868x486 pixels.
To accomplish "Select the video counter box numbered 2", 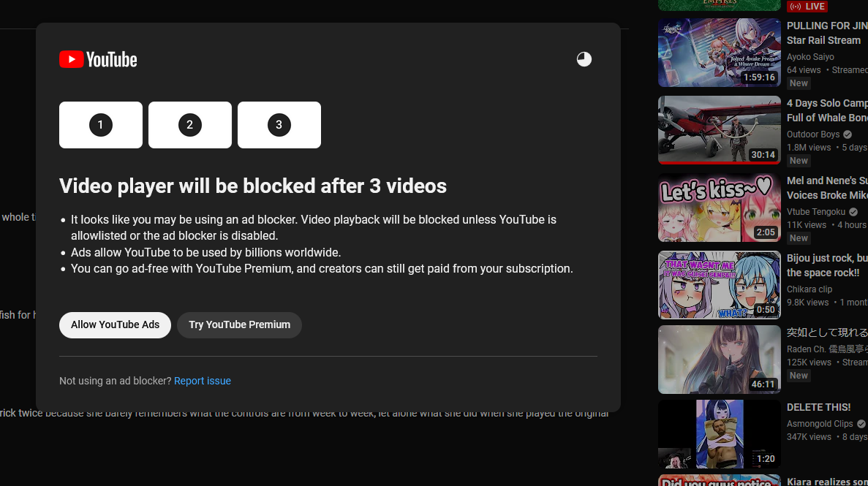I will [x=190, y=125].
